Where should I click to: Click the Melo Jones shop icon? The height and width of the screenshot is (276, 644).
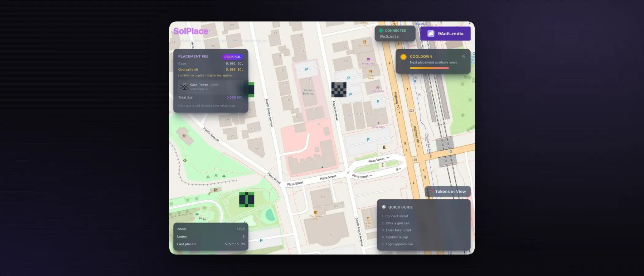pos(368,59)
